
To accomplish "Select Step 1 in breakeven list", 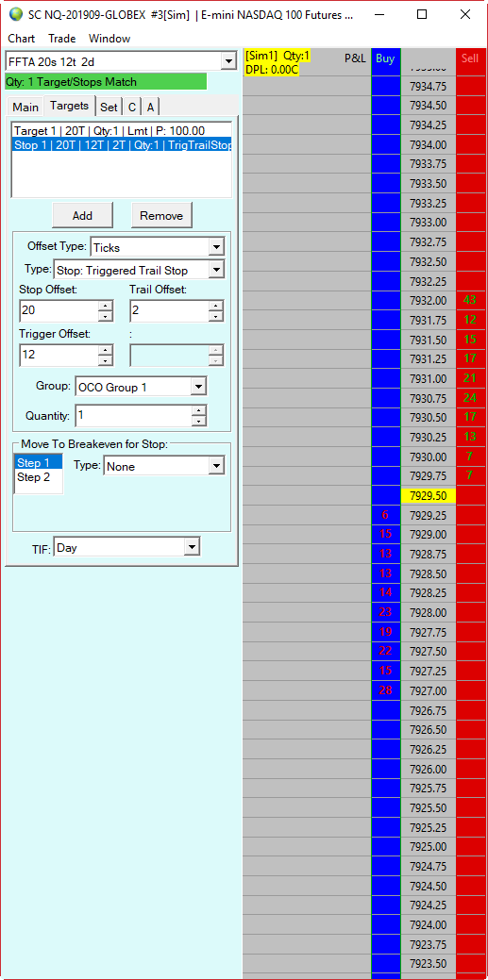I will pyautogui.click(x=38, y=463).
